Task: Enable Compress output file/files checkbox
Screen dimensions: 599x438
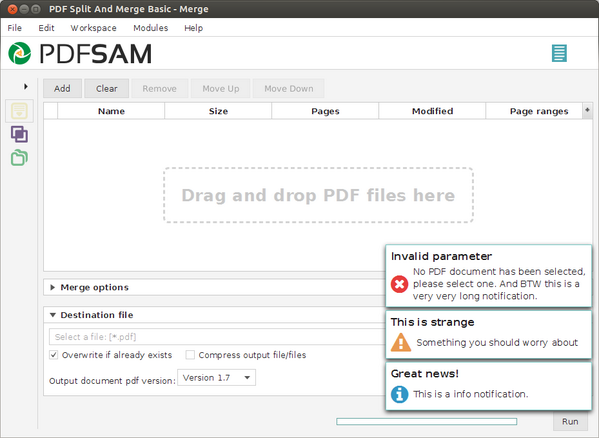Action: [190, 355]
